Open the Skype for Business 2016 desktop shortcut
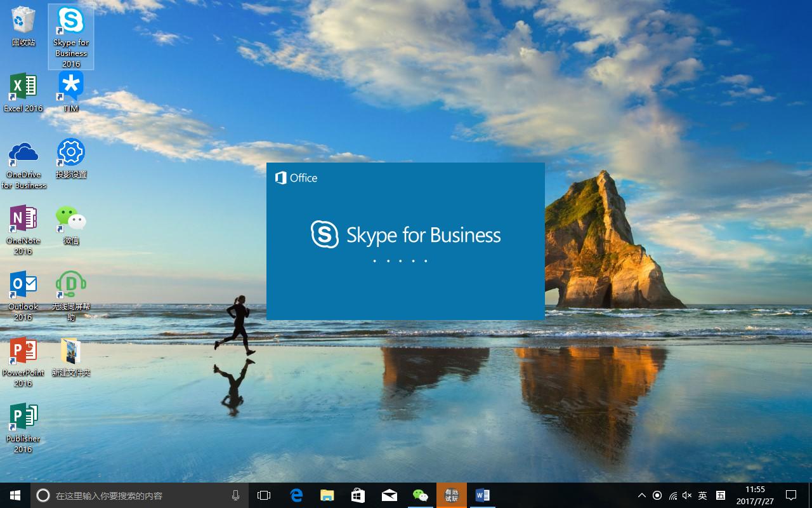The height and width of the screenshot is (508, 812). pyautogui.click(x=71, y=23)
